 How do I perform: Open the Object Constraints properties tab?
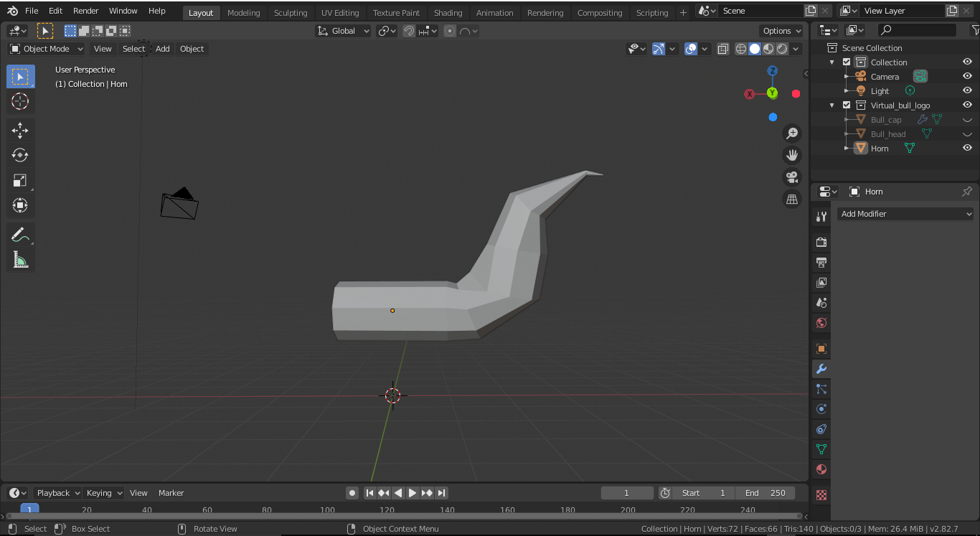821,429
